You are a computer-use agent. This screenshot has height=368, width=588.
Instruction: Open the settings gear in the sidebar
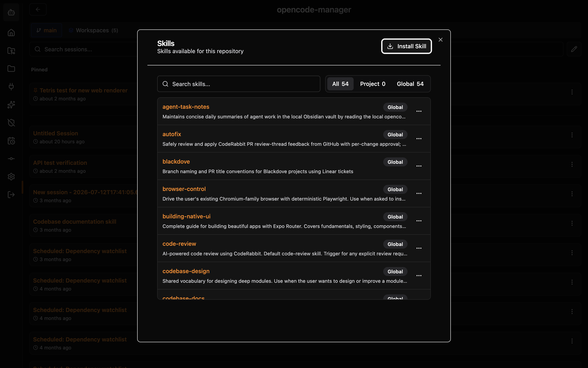coord(11,177)
